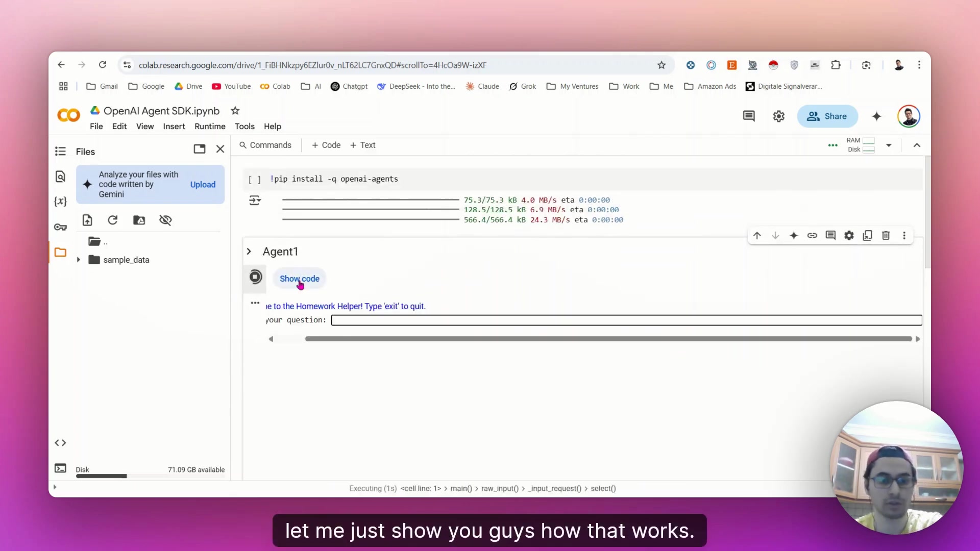The height and width of the screenshot is (551, 980).
Task: Open the View menu
Action: click(145, 127)
